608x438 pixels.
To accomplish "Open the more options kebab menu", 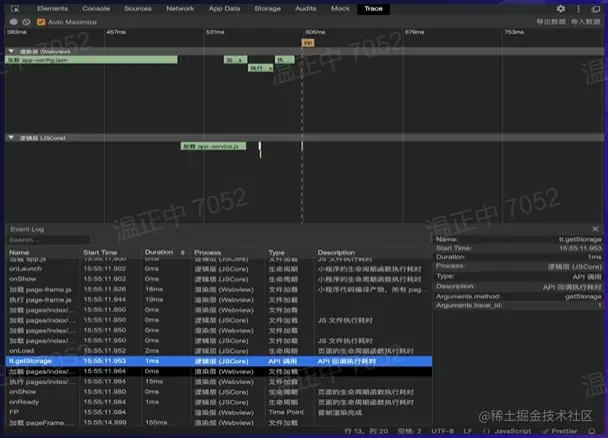I will coord(579,9).
